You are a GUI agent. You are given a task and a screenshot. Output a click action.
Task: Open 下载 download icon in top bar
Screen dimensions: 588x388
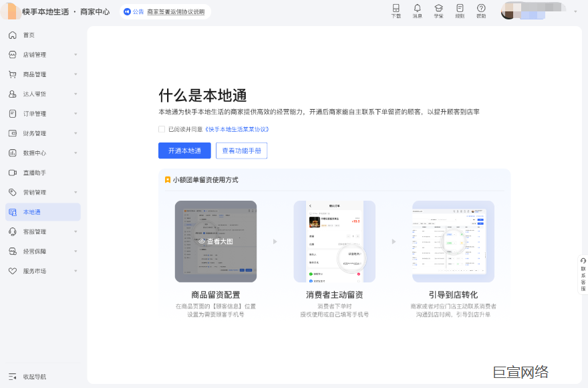point(396,8)
